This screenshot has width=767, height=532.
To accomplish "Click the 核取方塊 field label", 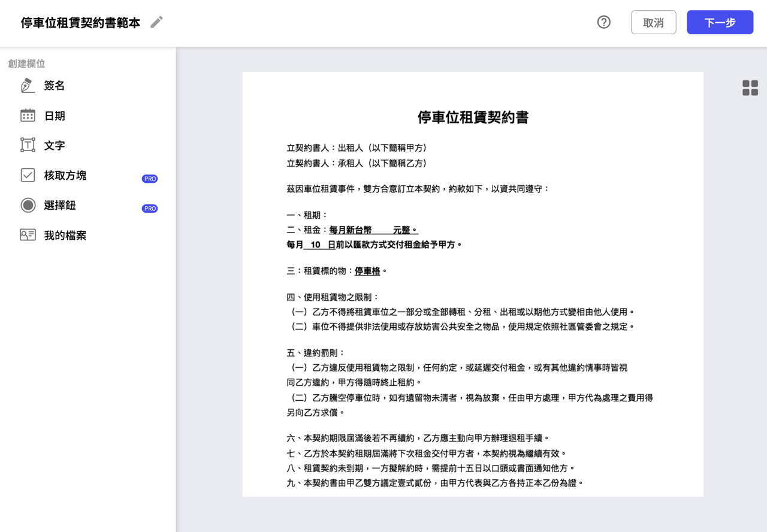I will pyautogui.click(x=65, y=176).
